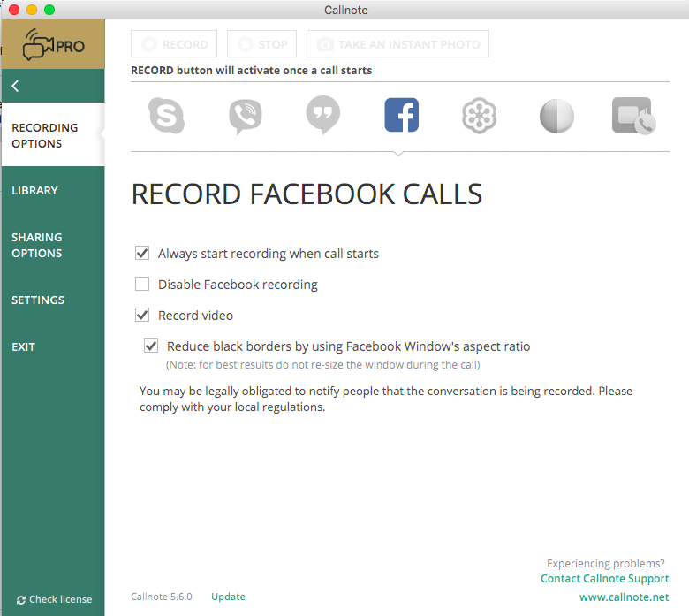Open SHARING OPTIONS in the sidebar
This screenshot has width=689, height=616.
point(37,245)
